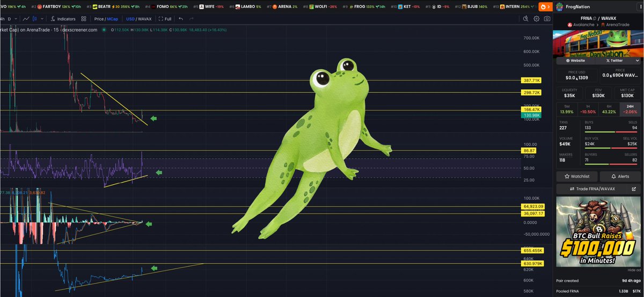Open the indicator templates grid icon
Image resolution: width=644 pixels, height=297 pixels.
pos(84,19)
